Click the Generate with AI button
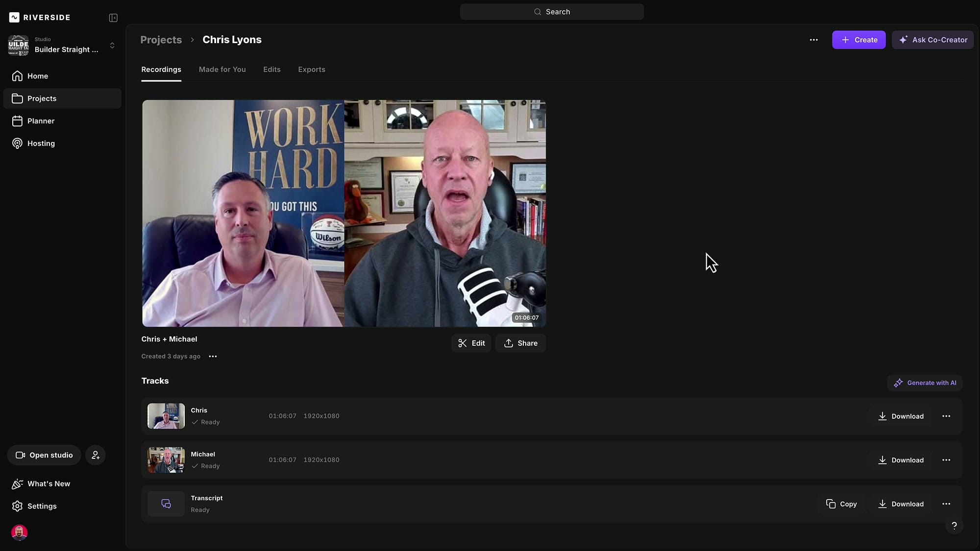Viewport: 980px width, 551px height. click(x=925, y=383)
